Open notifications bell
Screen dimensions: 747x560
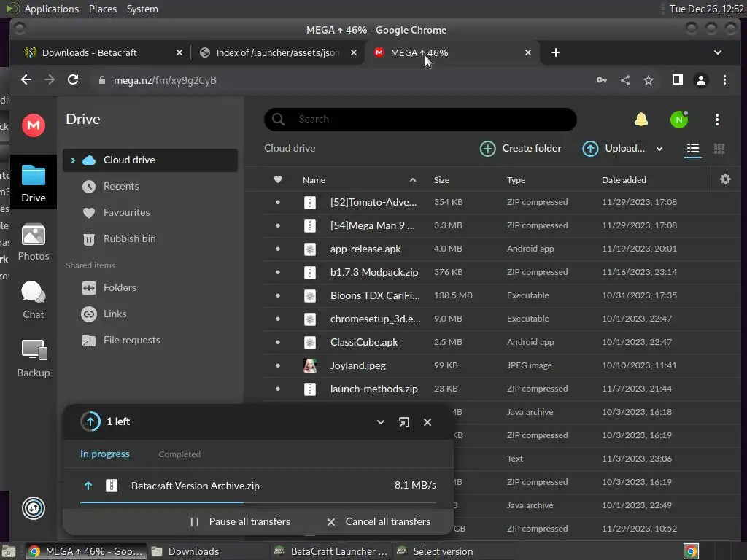click(640, 119)
